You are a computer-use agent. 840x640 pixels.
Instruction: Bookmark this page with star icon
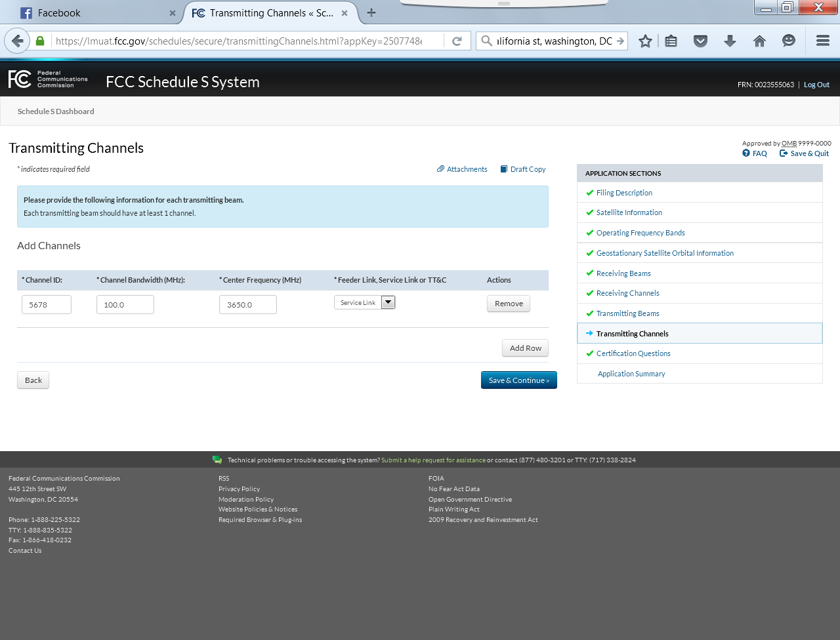click(x=645, y=41)
